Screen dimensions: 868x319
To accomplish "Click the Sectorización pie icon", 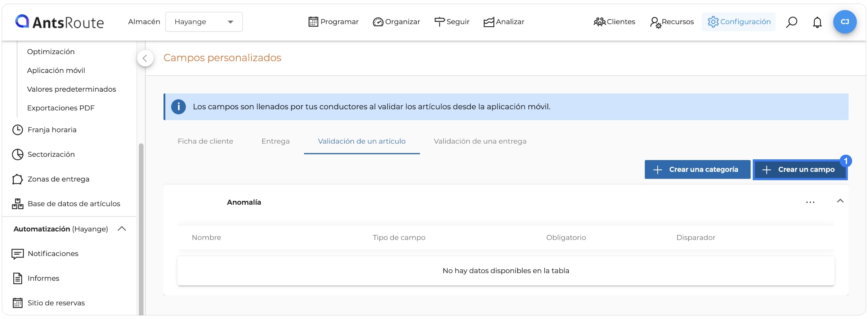I will click(x=18, y=154).
